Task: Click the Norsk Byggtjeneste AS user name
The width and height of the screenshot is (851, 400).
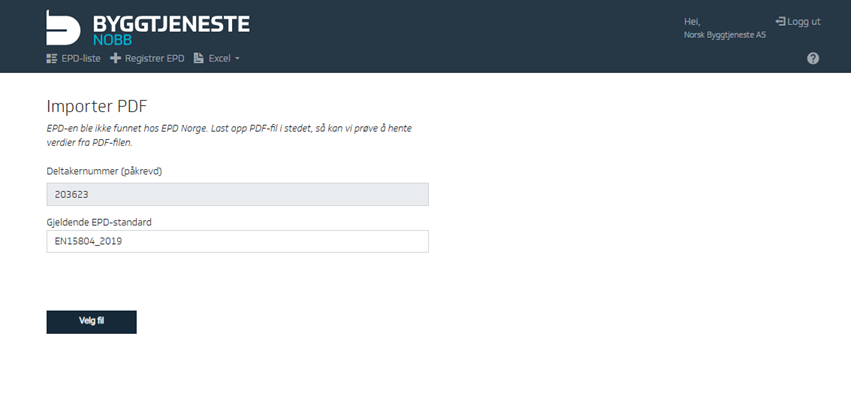Action: pos(724,35)
